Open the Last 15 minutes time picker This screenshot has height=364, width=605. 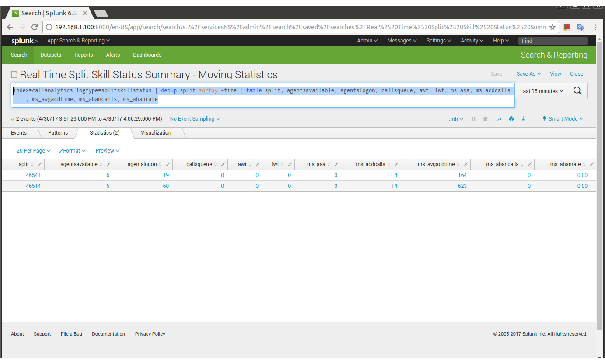pos(542,91)
